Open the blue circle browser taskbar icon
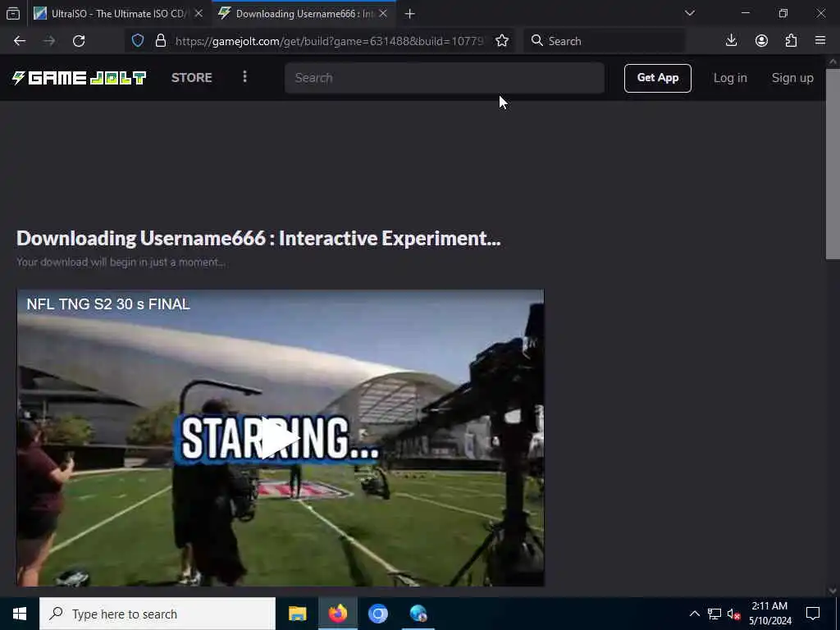 click(377, 614)
